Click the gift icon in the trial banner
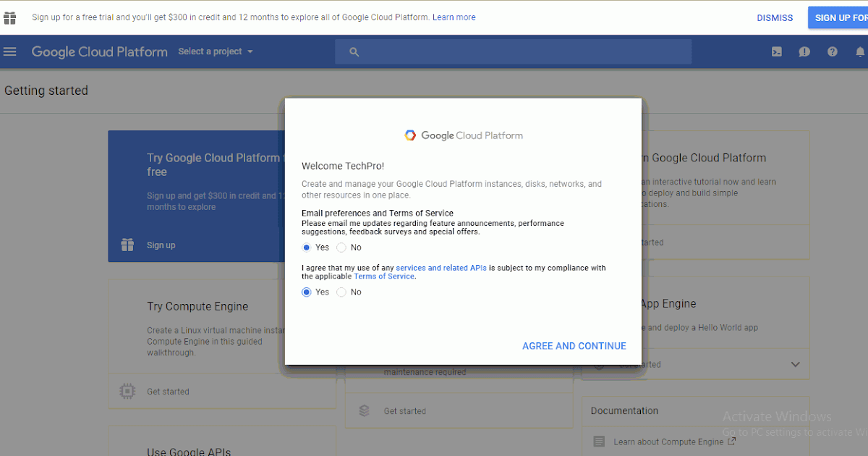Viewport: 868px width, 456px height. [9, 17]
